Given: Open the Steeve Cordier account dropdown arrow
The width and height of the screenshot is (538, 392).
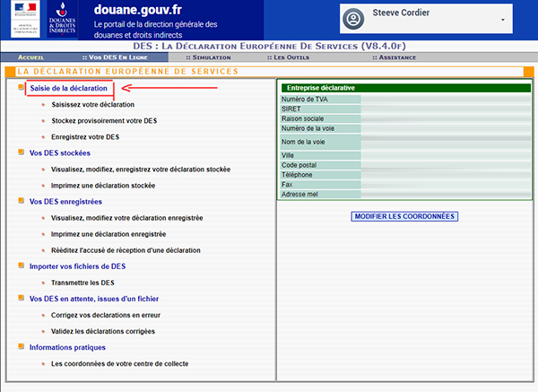Looking at the screenshot, I should point(503,20).
